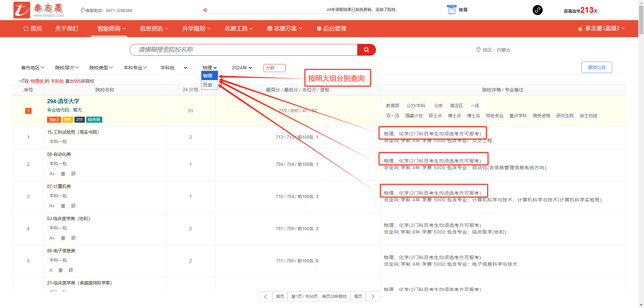Click the sound speaker announcement icon

[x=205, y=10]
